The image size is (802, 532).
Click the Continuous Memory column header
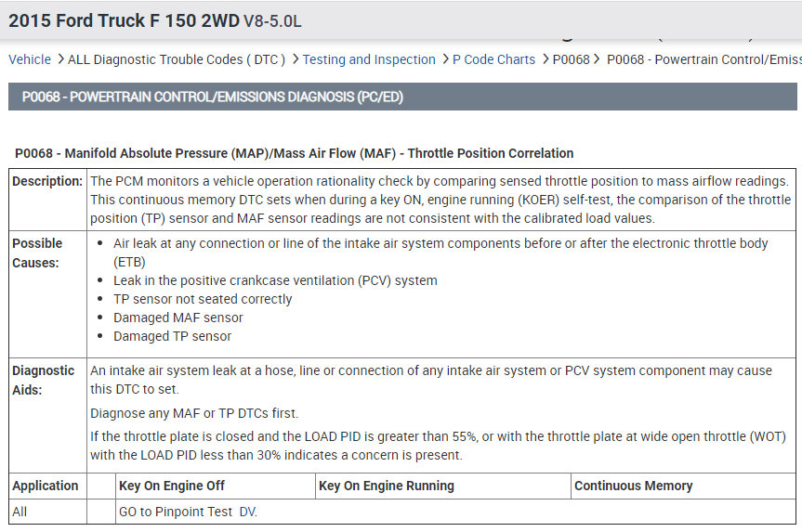[x=633, y=486]
